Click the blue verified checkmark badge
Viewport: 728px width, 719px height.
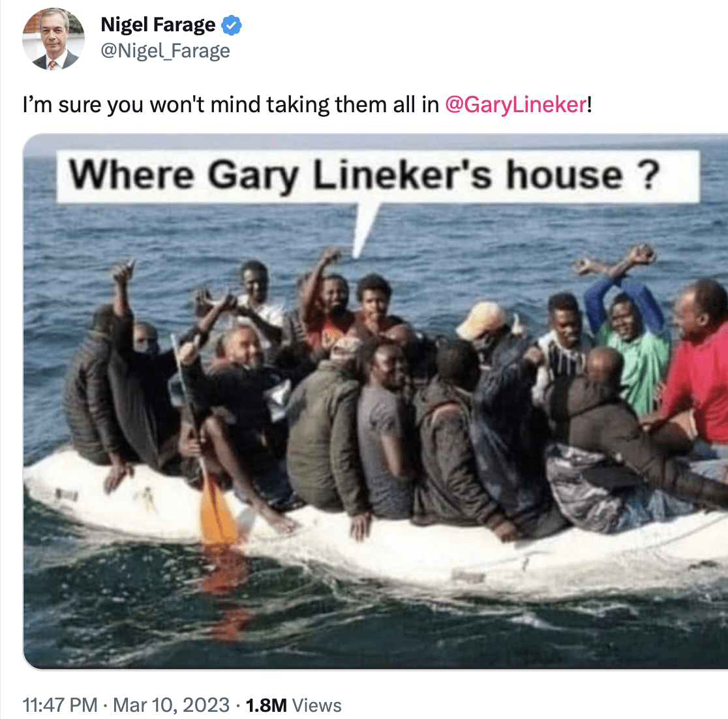231,25
